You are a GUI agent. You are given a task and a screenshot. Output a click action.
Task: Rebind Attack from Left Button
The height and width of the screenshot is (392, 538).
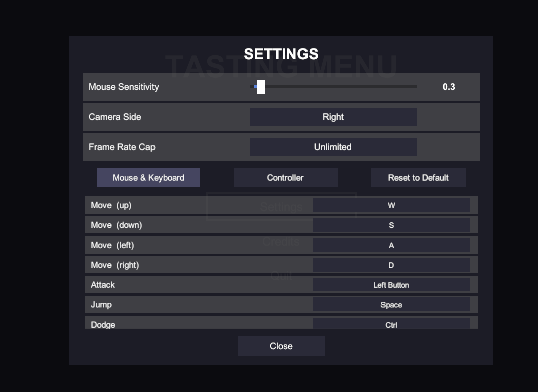[x=391, y=285]
